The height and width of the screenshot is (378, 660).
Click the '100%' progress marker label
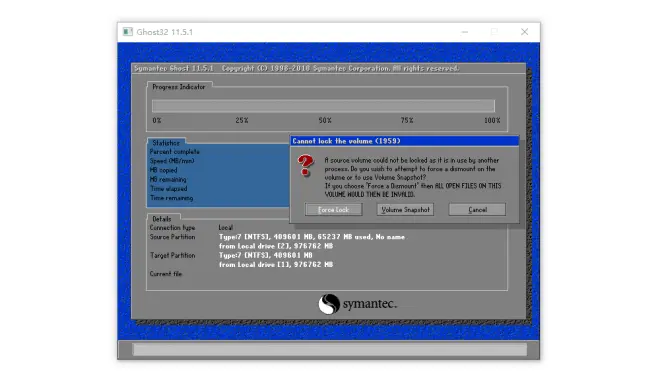[x=492, y=120]
